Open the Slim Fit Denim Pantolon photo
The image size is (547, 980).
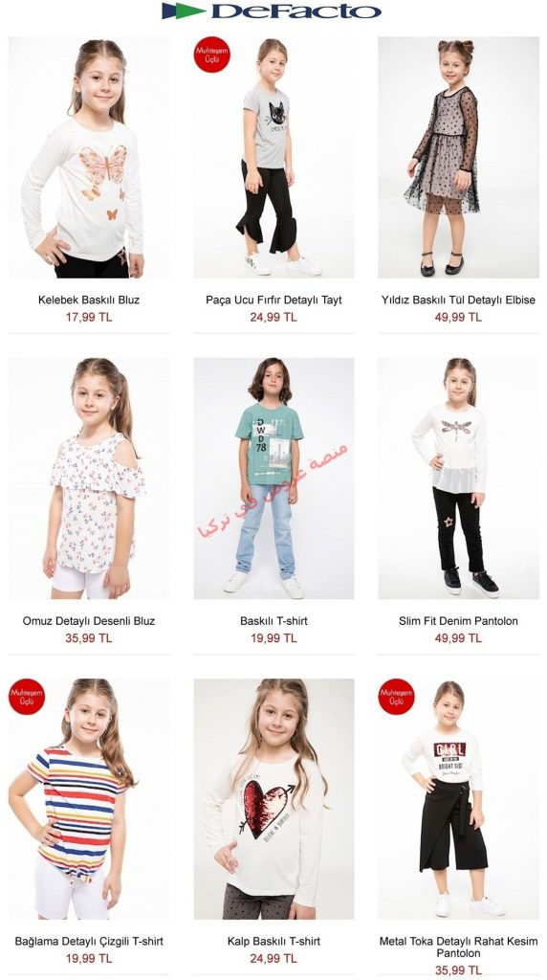tap(458, 479)
